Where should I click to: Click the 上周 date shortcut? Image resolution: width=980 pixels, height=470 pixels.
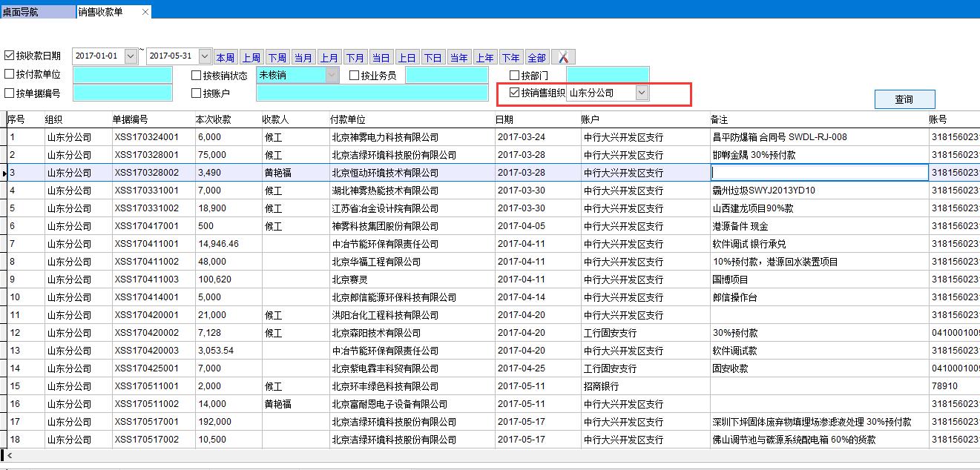[251, 56]
